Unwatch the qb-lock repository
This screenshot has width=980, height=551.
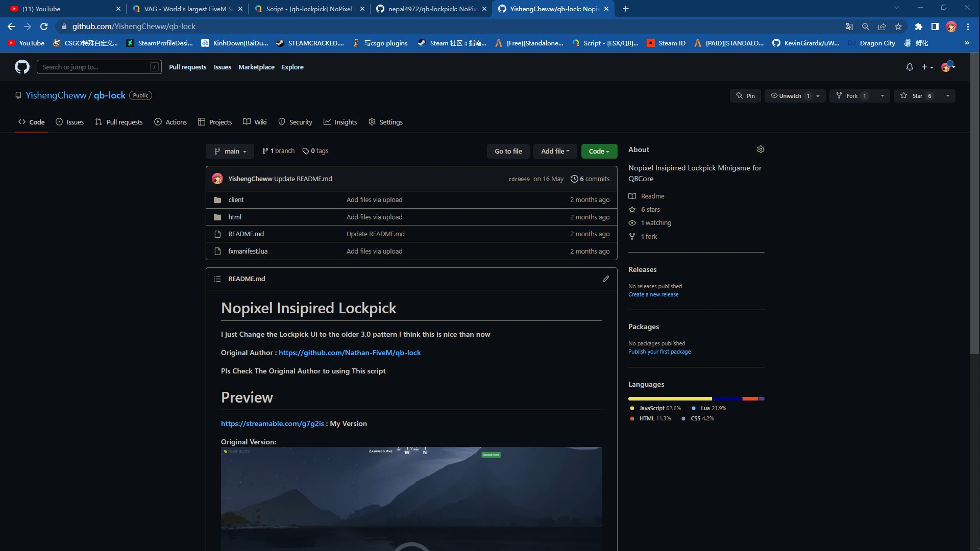point(789,96)
